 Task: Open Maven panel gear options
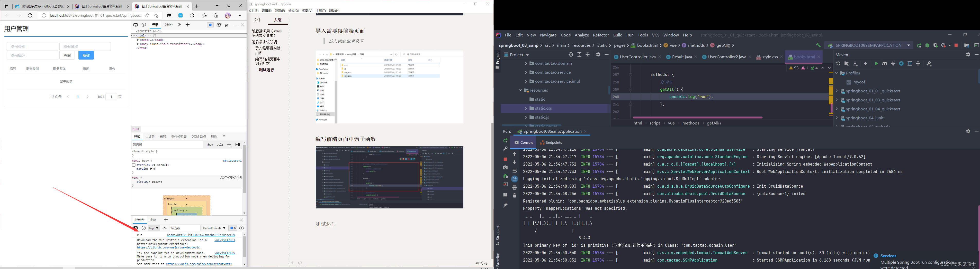pyautogui.click(x=968, y=55)
